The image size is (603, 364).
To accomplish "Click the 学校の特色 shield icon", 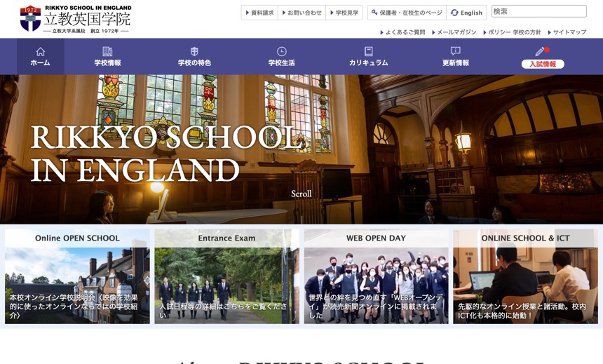I will (194, 52).
